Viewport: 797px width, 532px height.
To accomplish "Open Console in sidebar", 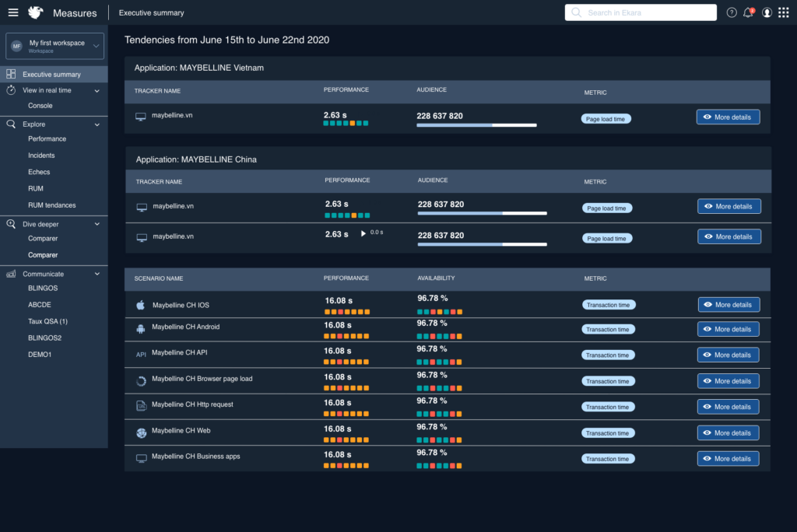I will 40,106.
